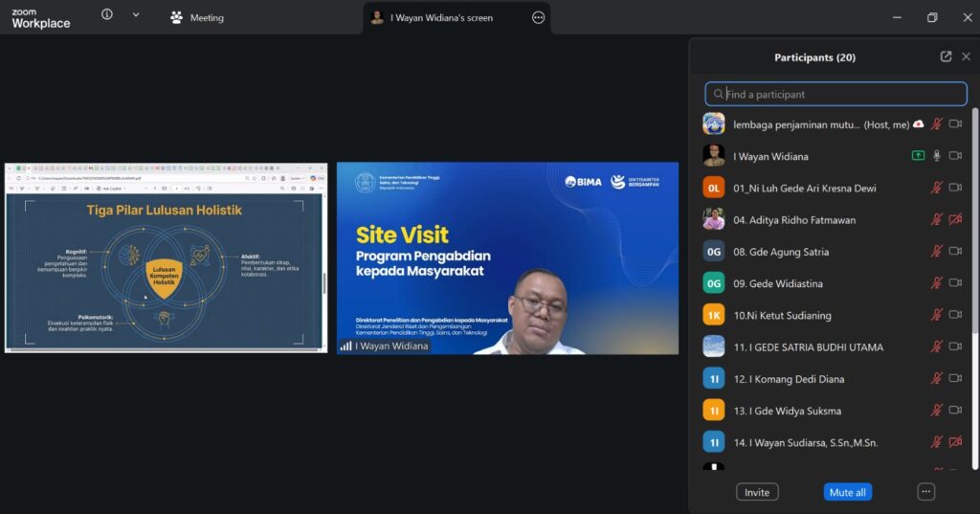Click camera icon for 10.Ni Ketut Sudianing
Image resolution: width=980 pixels, height=514 pixels.
click(955, 315)
